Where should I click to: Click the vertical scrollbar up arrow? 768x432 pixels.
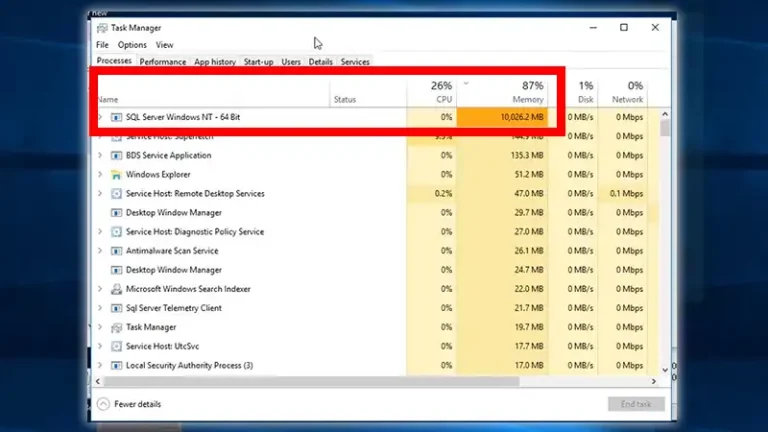[665, 114]
